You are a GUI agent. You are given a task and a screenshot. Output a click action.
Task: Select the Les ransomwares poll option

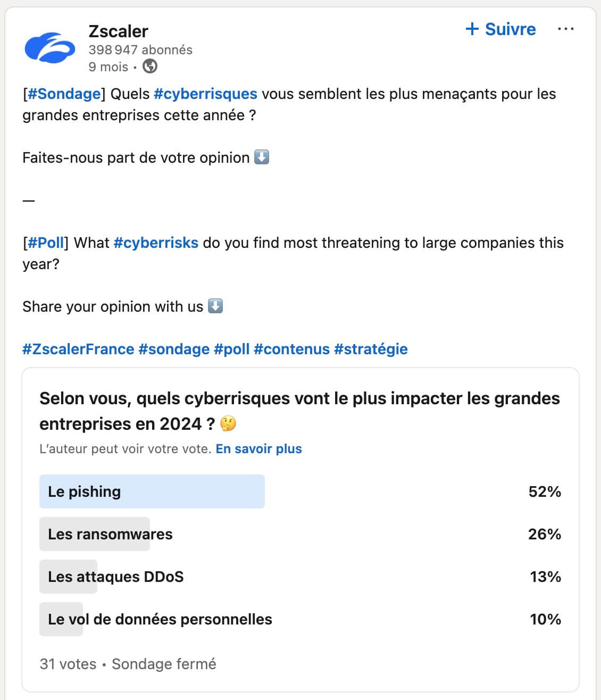click(x=300, y=534)
